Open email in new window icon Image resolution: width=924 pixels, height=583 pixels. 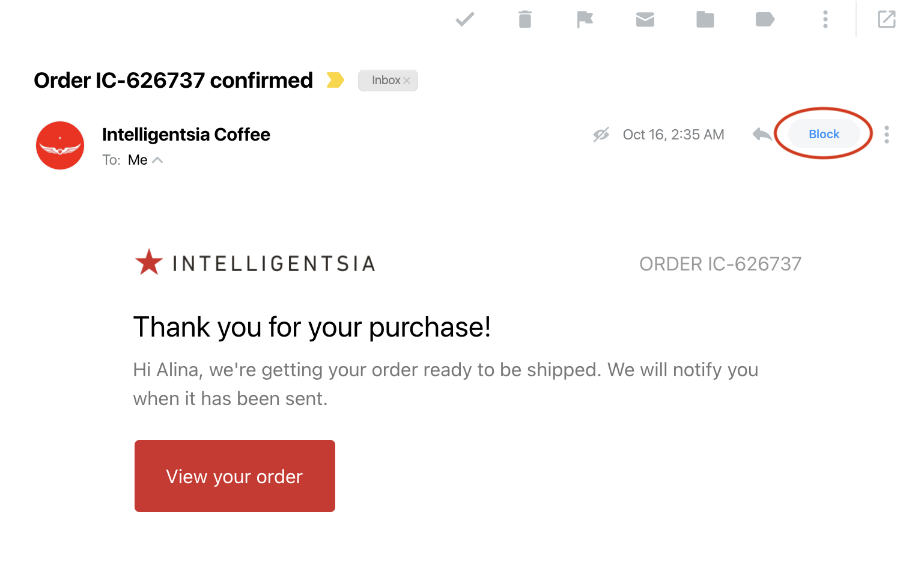(x=887, y=20)
